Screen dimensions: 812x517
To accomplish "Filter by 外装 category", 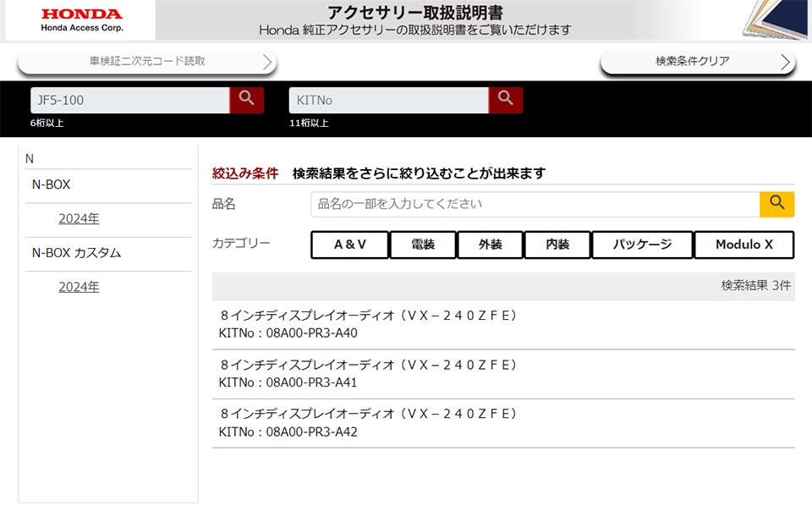I will [x=490, y=245].
